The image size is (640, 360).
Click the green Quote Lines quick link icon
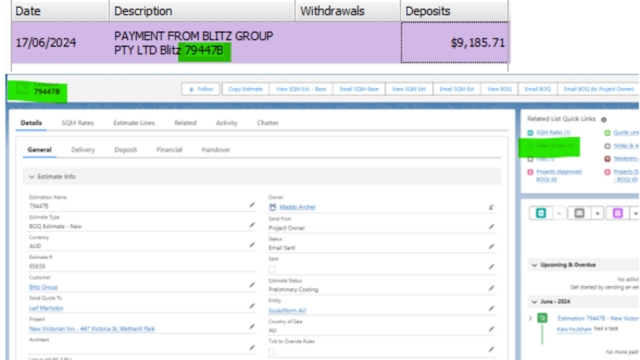coord(607,133)
